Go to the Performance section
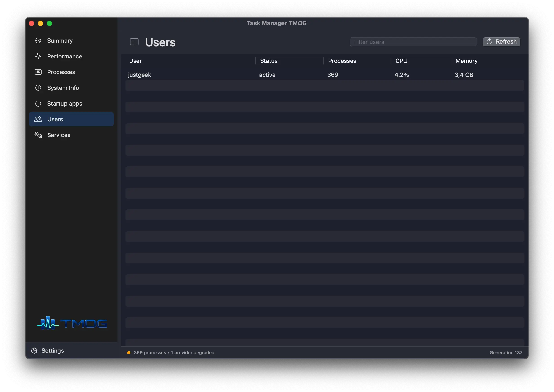The image size is (554, 392). pos(71,56)
